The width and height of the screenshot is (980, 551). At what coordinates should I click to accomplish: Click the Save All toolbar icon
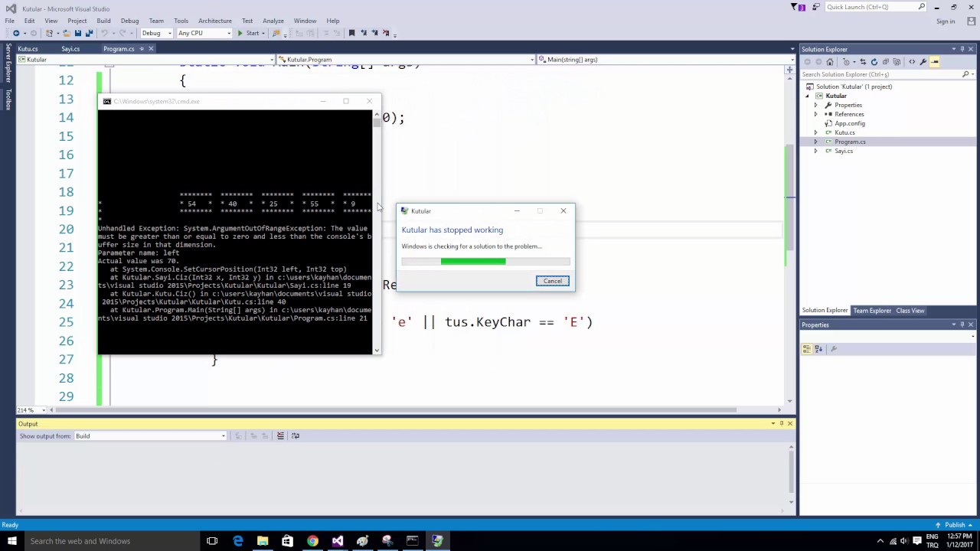(89, 33)
